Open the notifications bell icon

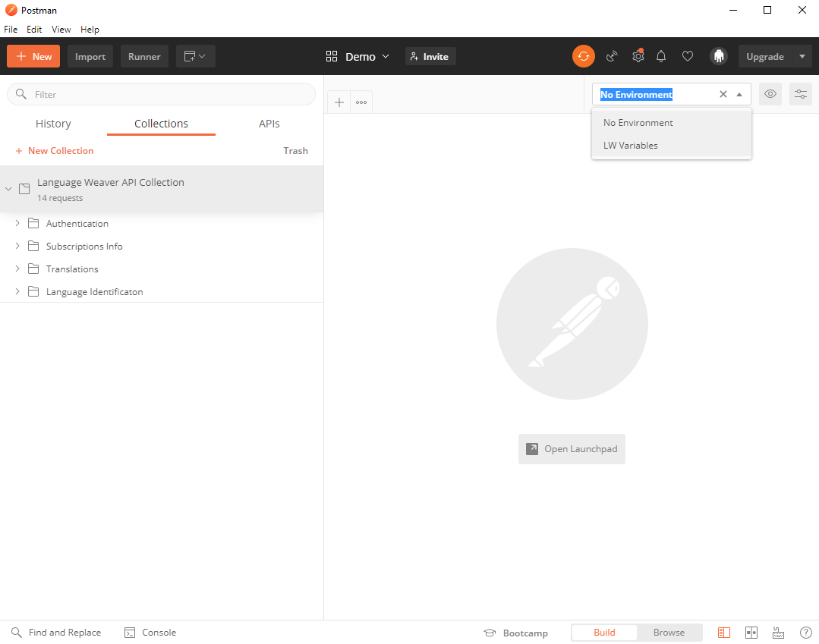pyautogui.click(x=660, y=56)
